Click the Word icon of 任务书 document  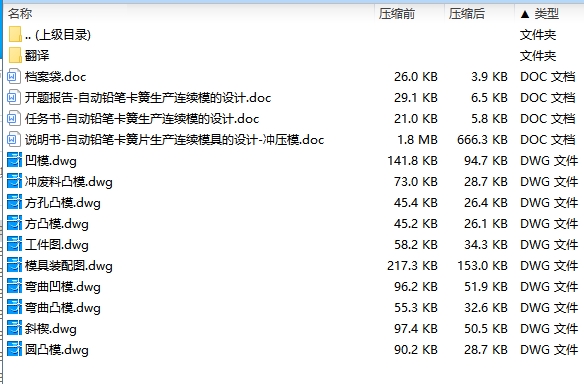(14, 119)
